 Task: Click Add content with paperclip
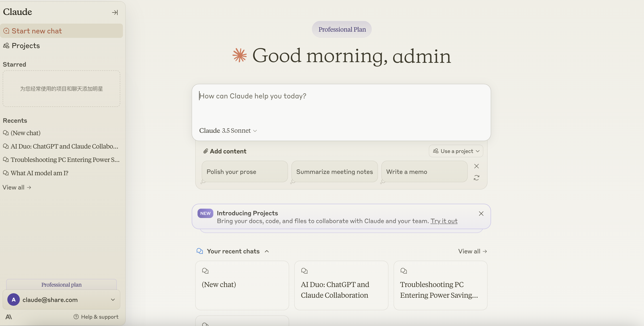point(224,151)
